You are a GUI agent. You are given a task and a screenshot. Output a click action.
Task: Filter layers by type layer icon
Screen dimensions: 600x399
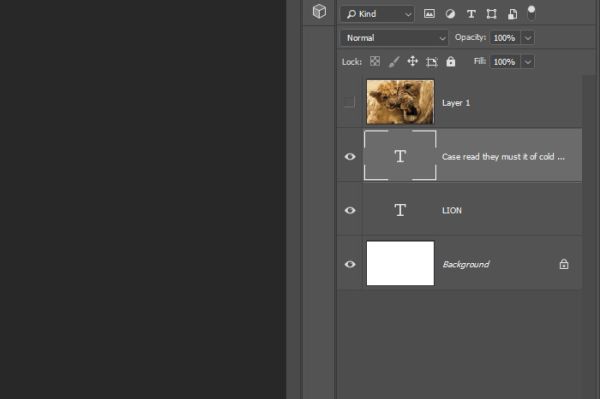click(x=471, y=14)
